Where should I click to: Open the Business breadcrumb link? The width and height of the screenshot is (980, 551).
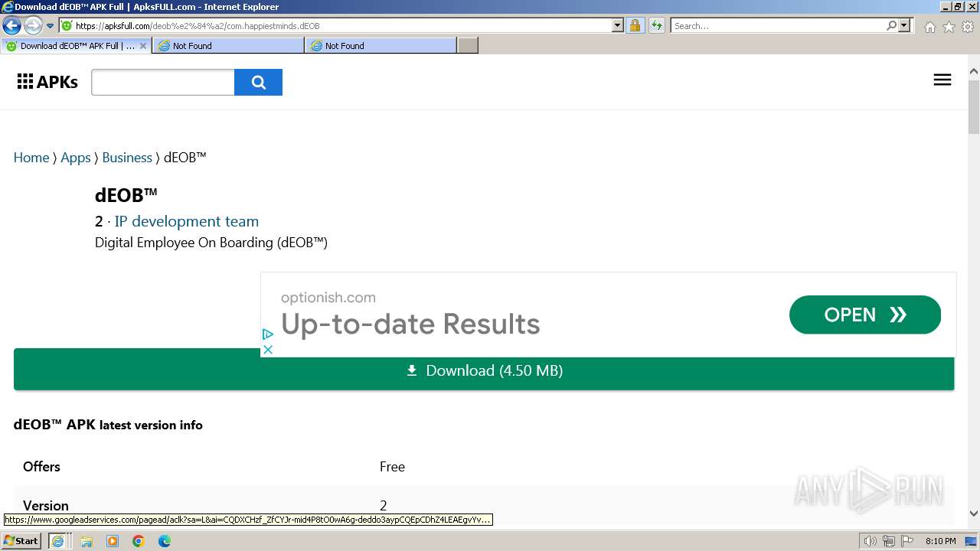tap(127, 158)
